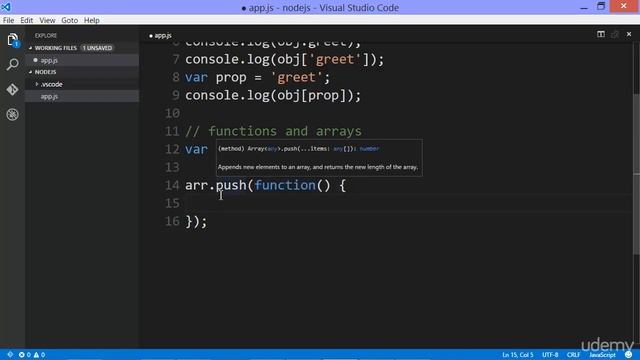This screenshot has height=360, width=640.
Task: Open the View menu
Action: 47,20
